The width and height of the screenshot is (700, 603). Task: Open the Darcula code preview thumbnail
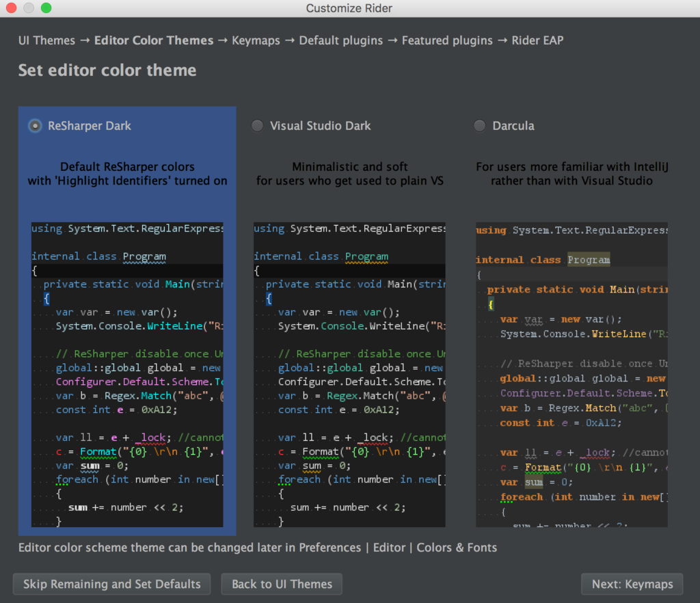click(572, 375)
